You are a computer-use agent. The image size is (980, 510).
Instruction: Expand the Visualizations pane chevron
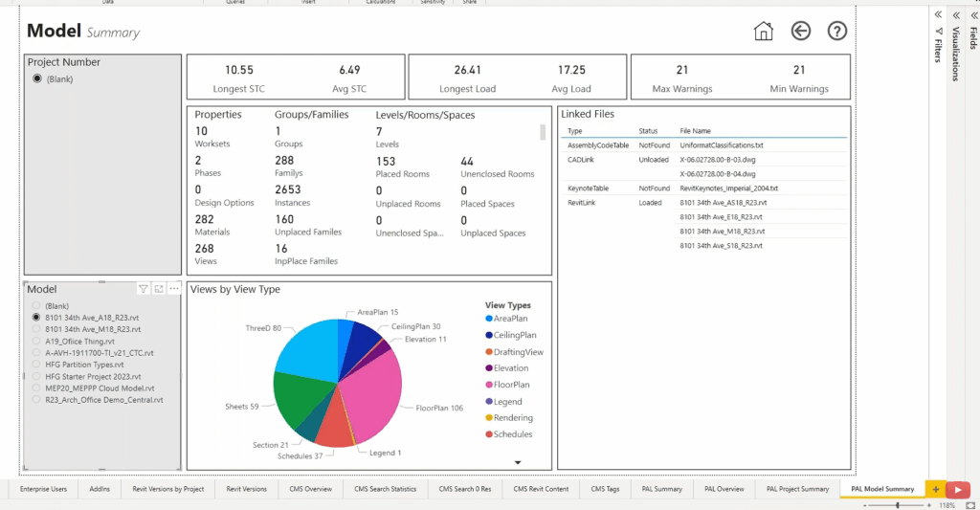coord(956,14)
